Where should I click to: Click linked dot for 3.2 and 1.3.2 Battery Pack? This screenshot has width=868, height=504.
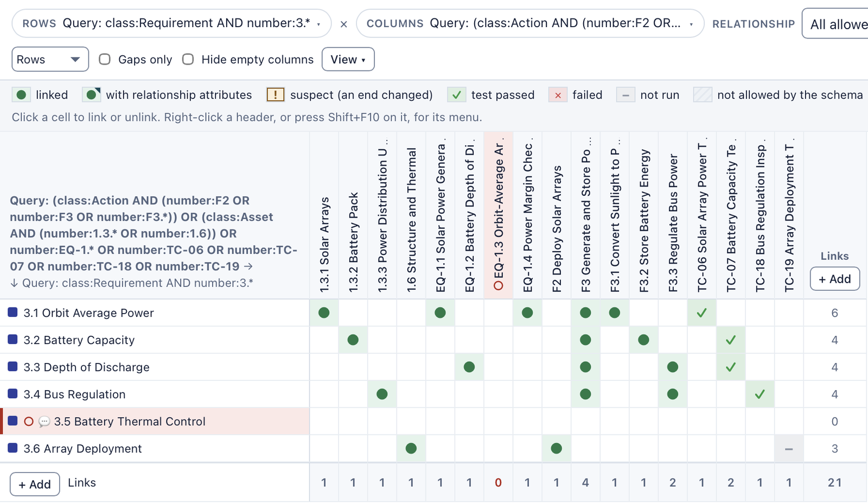point(353,340)
